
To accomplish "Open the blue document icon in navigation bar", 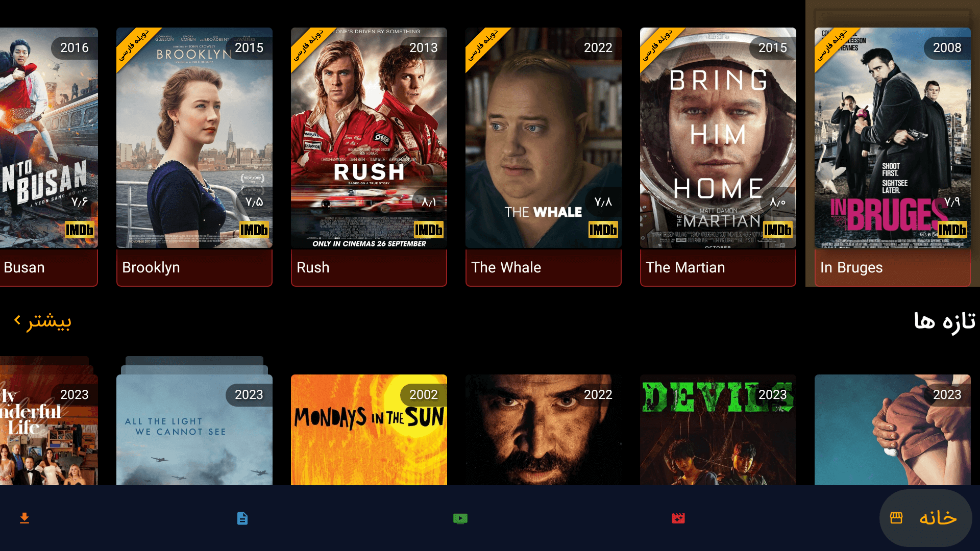I will coord(242,518).
